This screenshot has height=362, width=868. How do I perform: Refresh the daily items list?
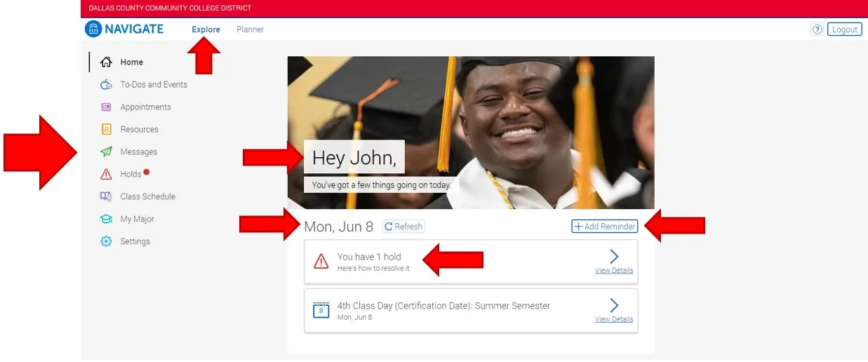(403, 227)
